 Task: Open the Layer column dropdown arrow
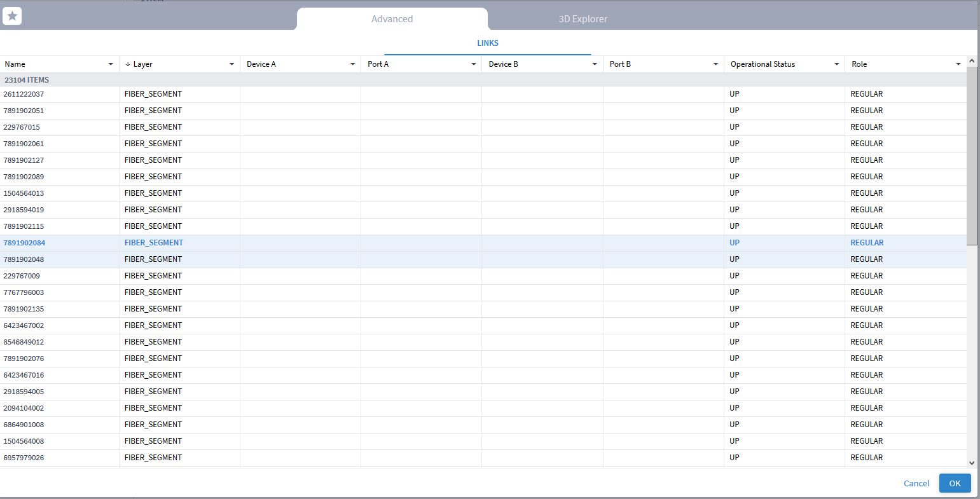point(231,64)
